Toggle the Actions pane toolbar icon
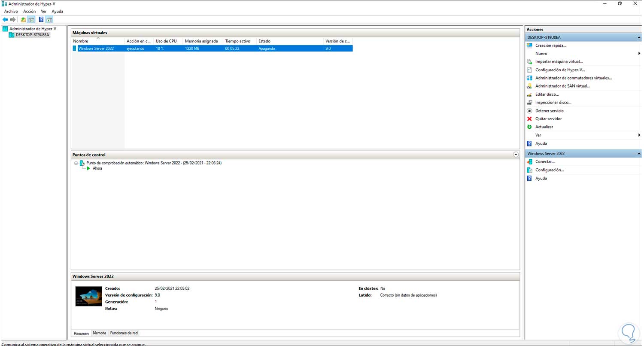 (x=49, y=19)
